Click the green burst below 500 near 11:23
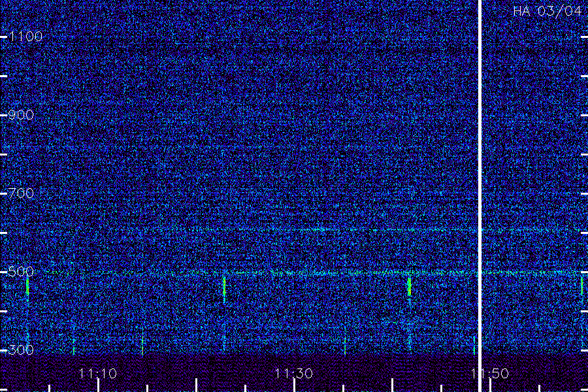The image size is (588, 392). (224, 287)
